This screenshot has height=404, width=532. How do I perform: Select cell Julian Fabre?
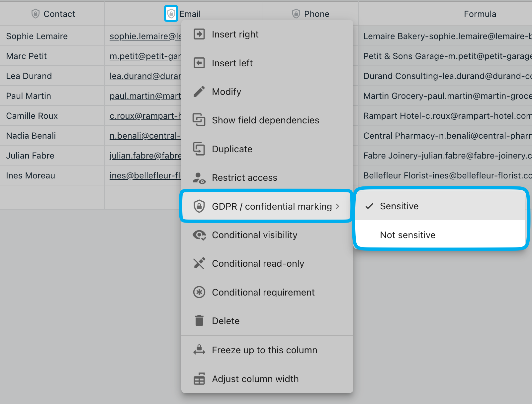[x=52, y=156]
